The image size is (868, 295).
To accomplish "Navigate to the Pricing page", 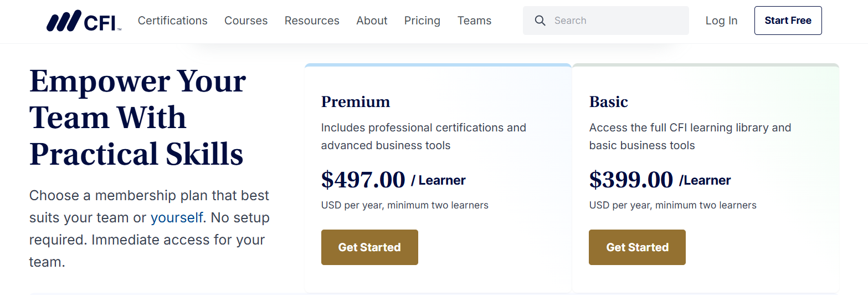I will click(422, 21).
